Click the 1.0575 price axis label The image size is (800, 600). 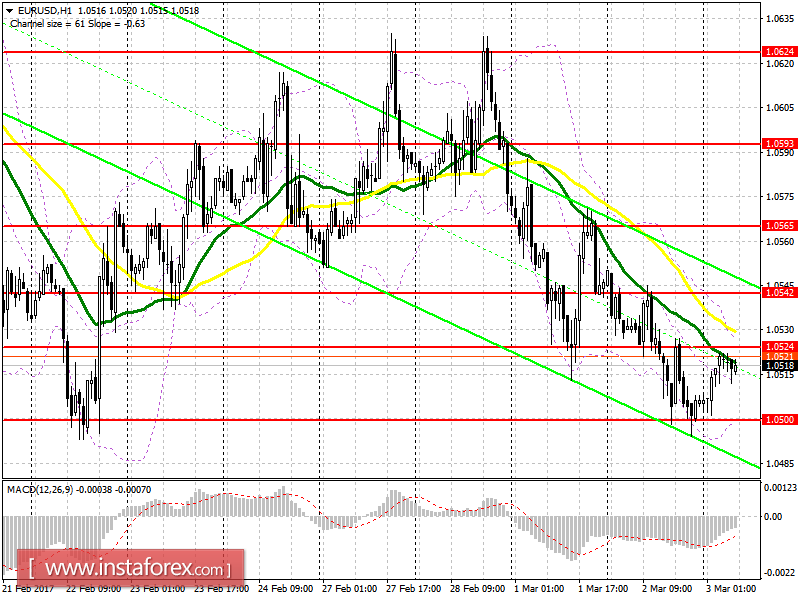(780, 196)
